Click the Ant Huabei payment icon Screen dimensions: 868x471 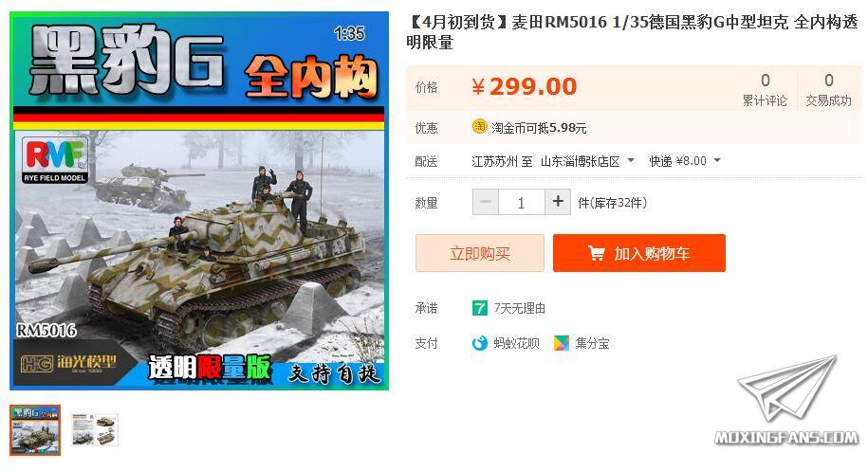[479, 343]
